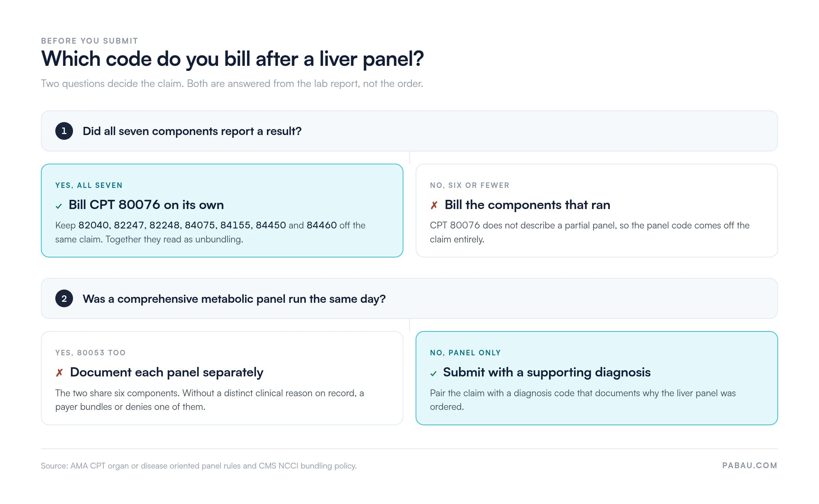This screenshot has height=504, width=819.
Task: Click the 'Bill the components that ran' heading
Action: (528, 205)
